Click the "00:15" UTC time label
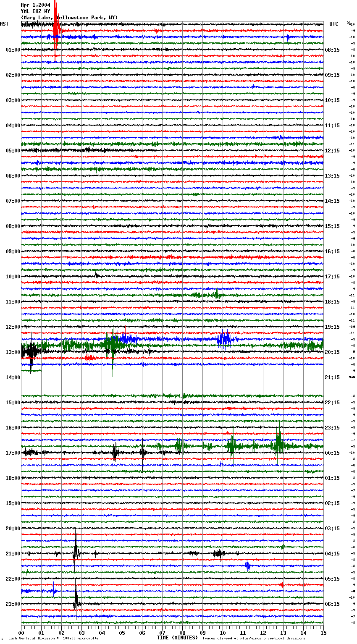 click(332, 453)
